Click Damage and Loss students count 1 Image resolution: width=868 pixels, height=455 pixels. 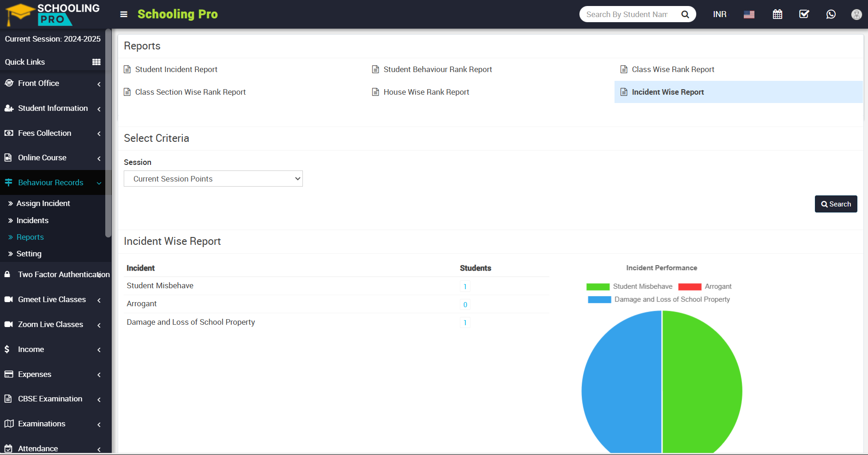pyautogui.click(x=465, y=322)
